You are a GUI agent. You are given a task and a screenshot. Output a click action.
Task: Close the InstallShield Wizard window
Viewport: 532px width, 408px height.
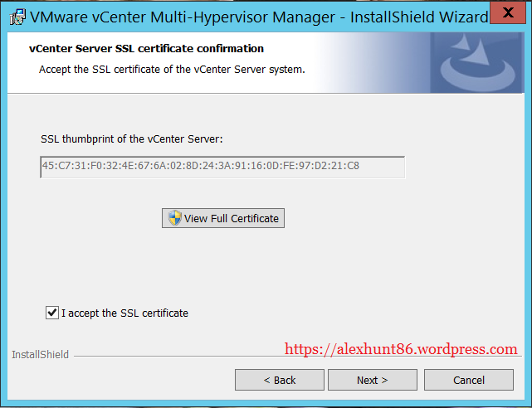(x=508, y=13)
